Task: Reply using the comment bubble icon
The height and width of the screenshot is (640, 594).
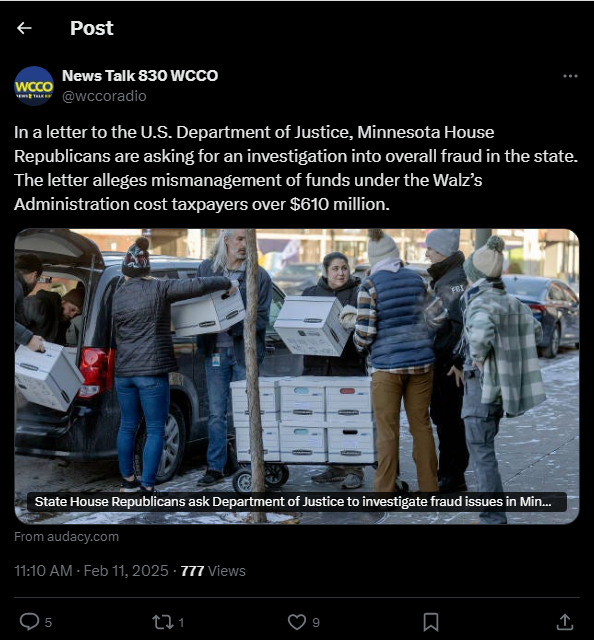Action: click(x=29, y=622)
